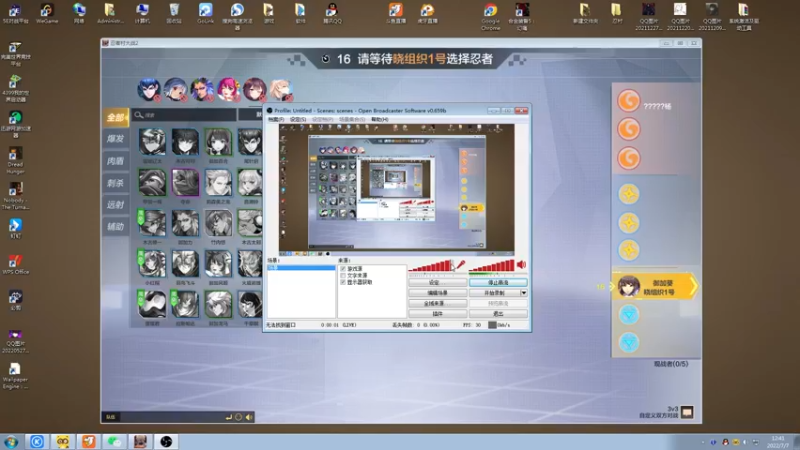The width and height of the screenshot is (800, 450).
Task: Open the WeGame desktop shortcut
Action: (x=47, y=14)
